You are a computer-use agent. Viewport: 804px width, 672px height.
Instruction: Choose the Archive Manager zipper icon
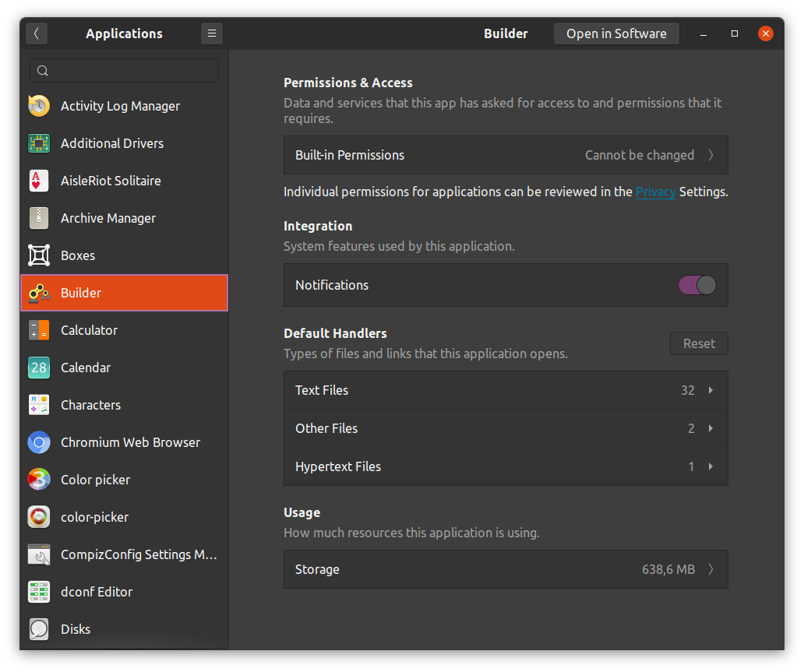39,218
